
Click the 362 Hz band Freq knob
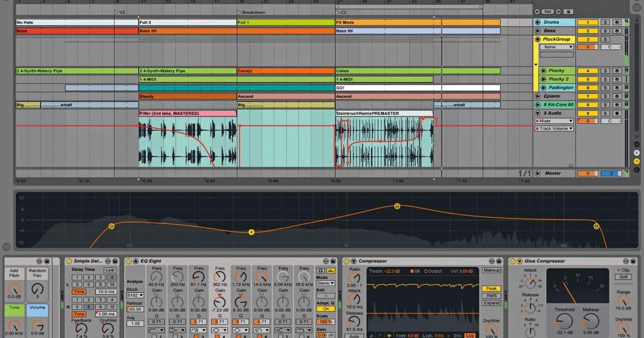[220, 278]
